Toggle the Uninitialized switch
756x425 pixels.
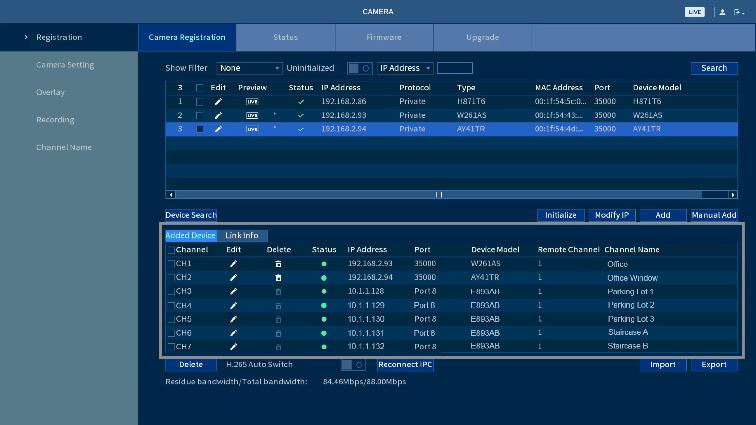pyautogui.click(x=358, y=69)
